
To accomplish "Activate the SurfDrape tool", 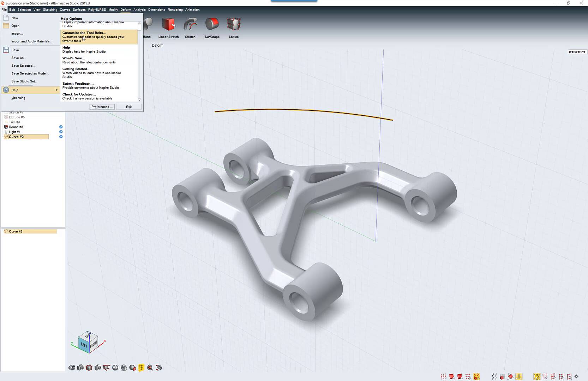I will 212,25.
